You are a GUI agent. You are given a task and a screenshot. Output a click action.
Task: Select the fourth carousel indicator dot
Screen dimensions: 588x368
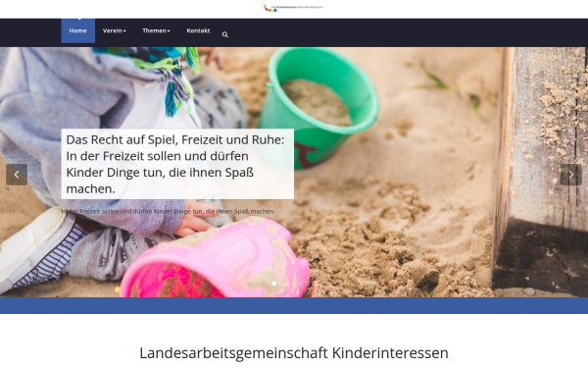(x=294, y=284)
